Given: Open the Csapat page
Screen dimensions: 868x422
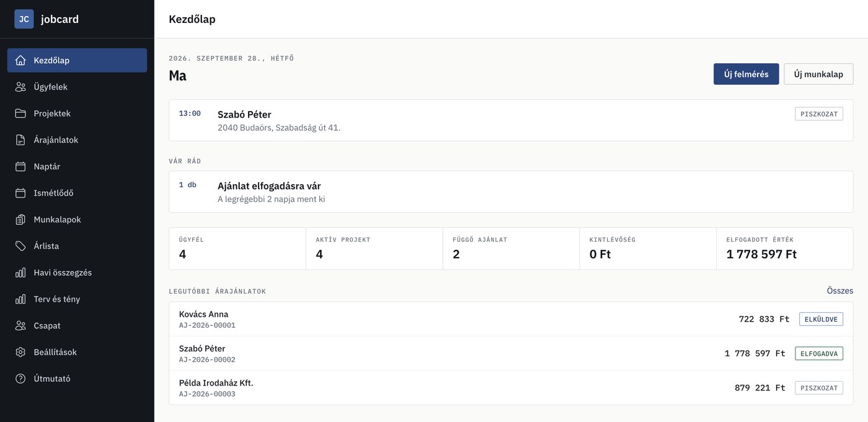Looking at the screenshot, I should point(77,325).
